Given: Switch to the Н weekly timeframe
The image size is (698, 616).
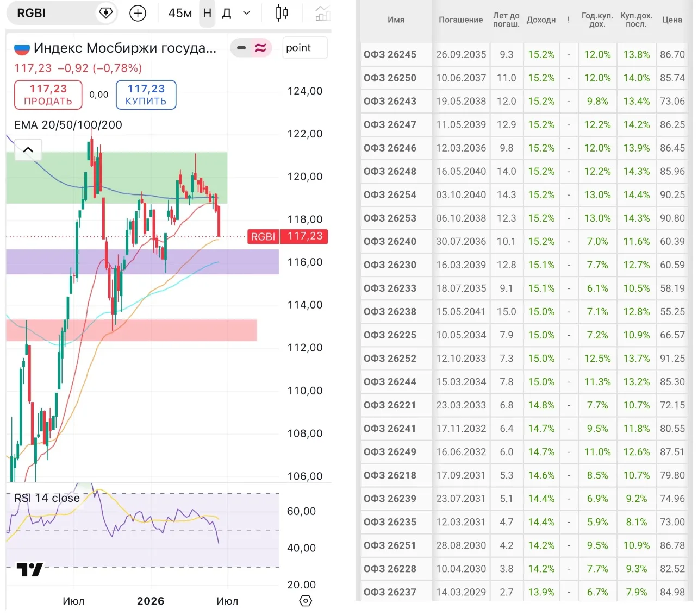Looking at the screenshot, I should 207,13.
